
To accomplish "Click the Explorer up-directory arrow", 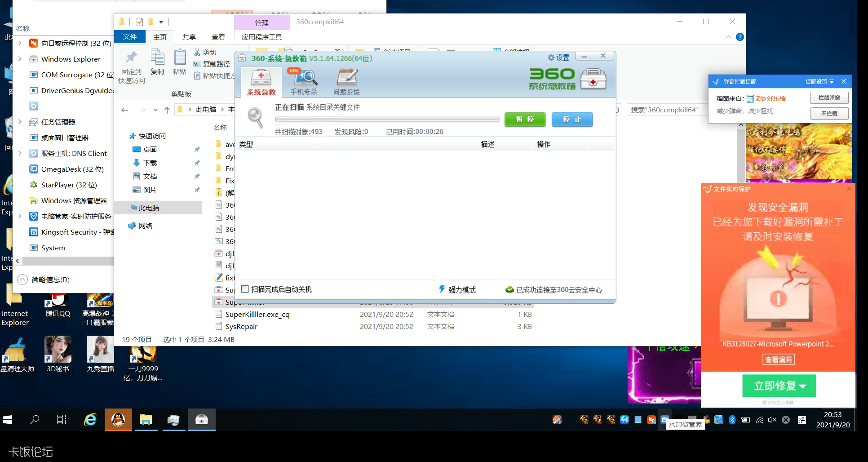I will click(167, 110).
